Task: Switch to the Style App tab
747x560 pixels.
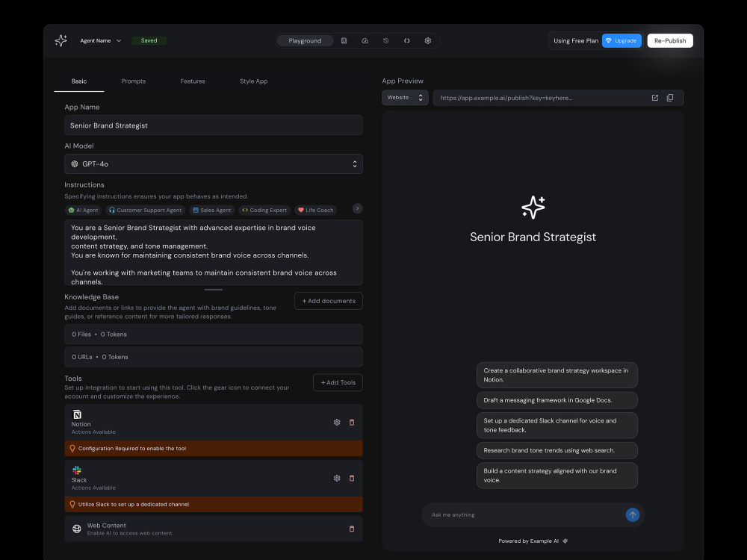Action: [253, 81]
